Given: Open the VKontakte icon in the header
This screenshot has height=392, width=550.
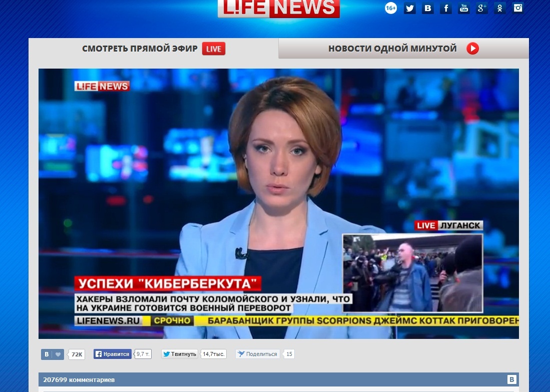Looking at the screenshot, I should [427, 8].
